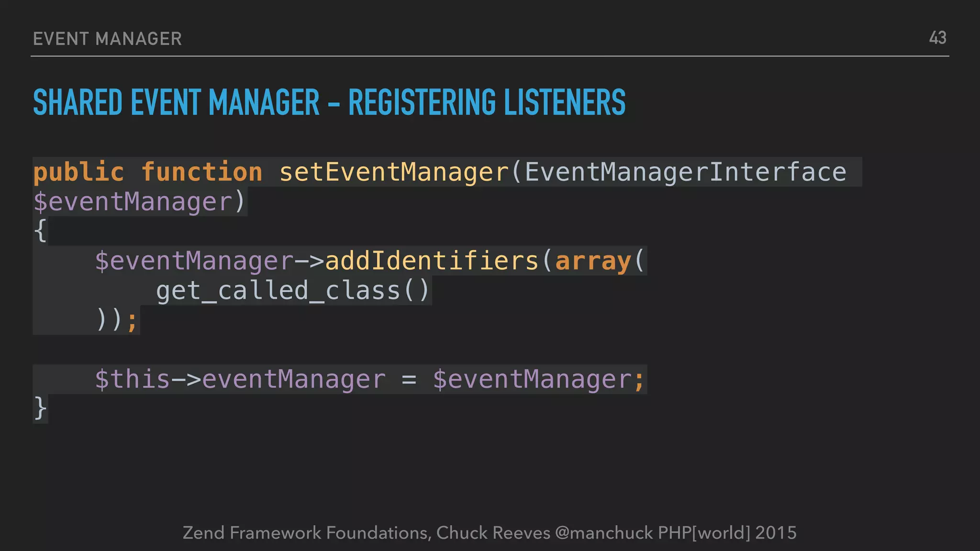Click the slide title 'SHARED EVENT MANAGER – REGISTERING LISTENERS'
This screenshot has width=980, height=551.
point(329,102)
